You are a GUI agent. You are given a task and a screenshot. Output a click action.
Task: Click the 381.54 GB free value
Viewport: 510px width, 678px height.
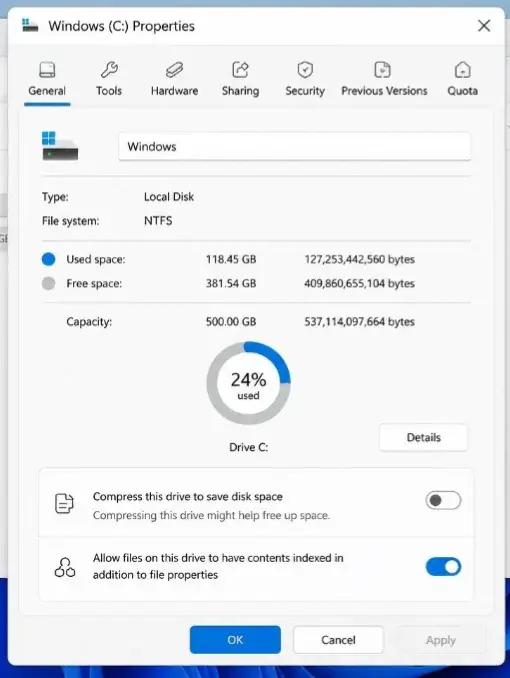[x=231, y=283]
